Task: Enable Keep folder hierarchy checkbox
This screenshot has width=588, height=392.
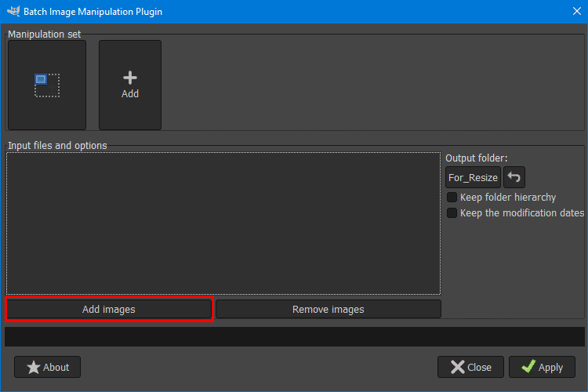Action: (452, 198)
